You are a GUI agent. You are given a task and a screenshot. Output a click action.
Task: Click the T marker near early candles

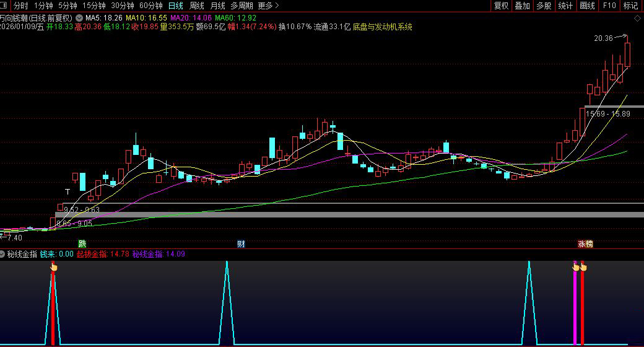pos(67,191)
